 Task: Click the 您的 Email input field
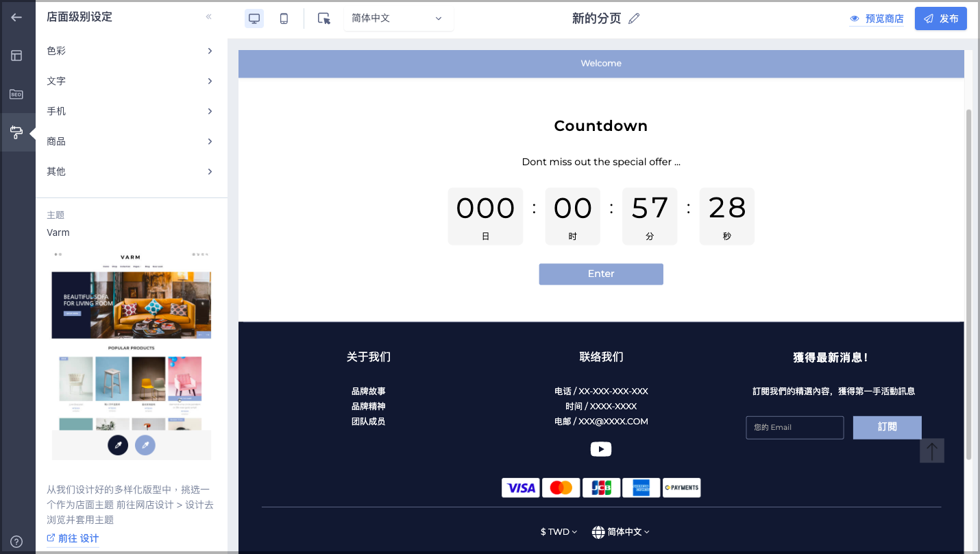(795, 427)
